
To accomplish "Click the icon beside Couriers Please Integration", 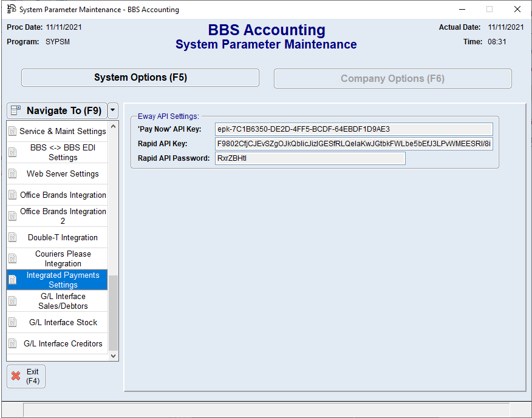I will point(13,259).
